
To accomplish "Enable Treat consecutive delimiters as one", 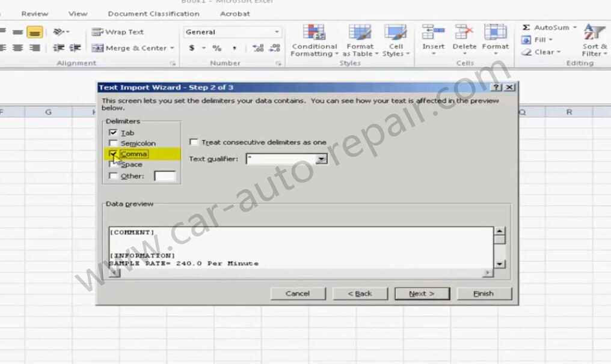I will pos(193,142).
